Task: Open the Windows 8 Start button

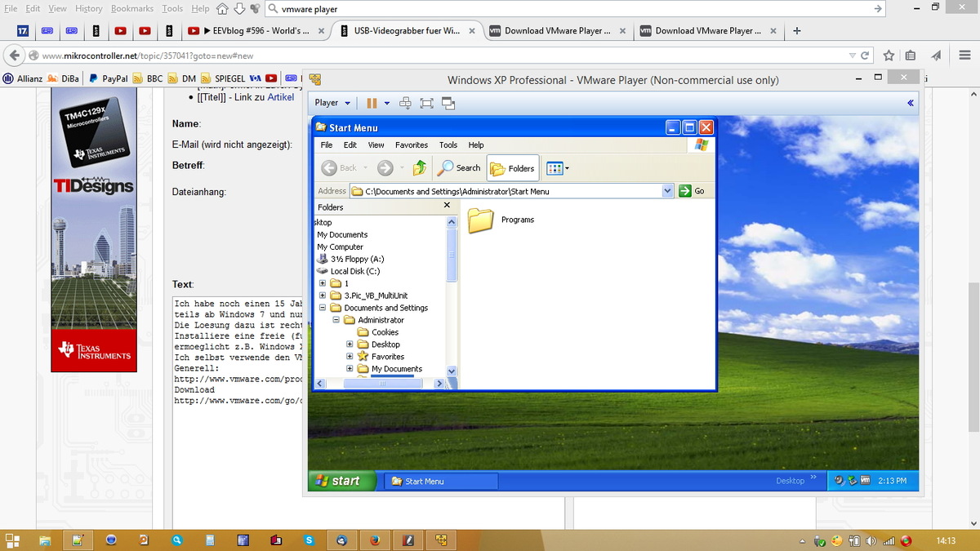Action: pyautogui.click(x=12, y=540)
